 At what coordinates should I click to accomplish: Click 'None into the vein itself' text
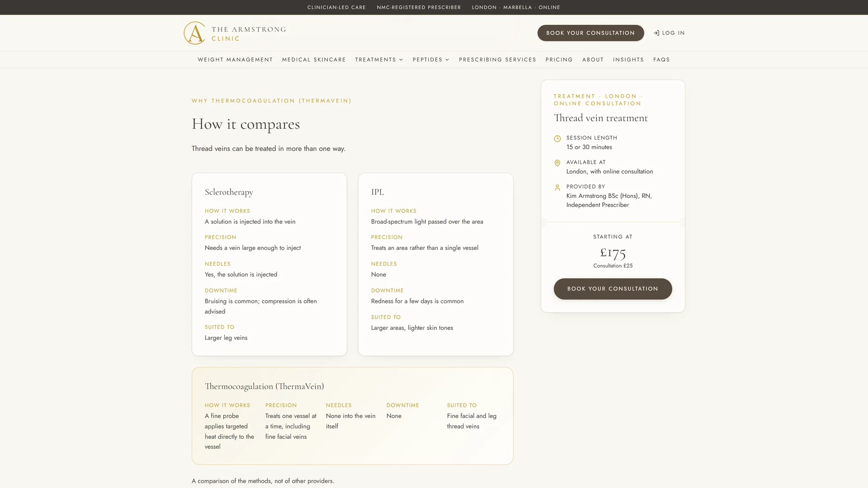[x=350, y=421]
